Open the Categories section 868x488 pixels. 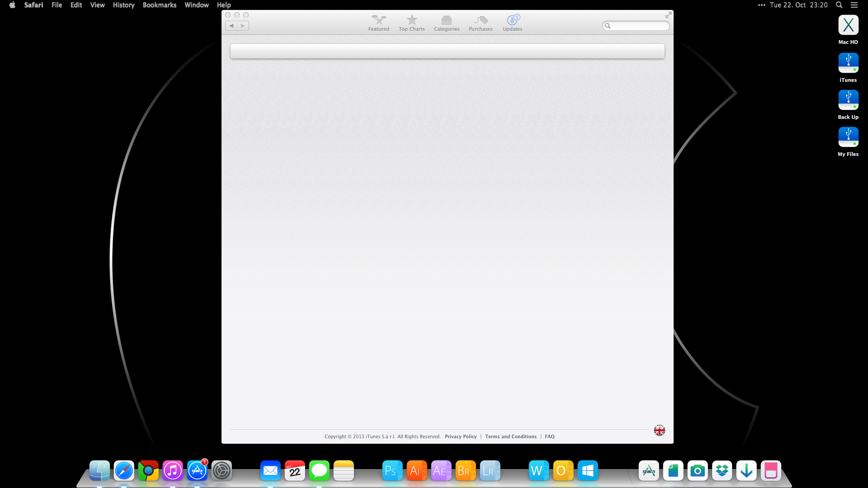pos(446,23)
